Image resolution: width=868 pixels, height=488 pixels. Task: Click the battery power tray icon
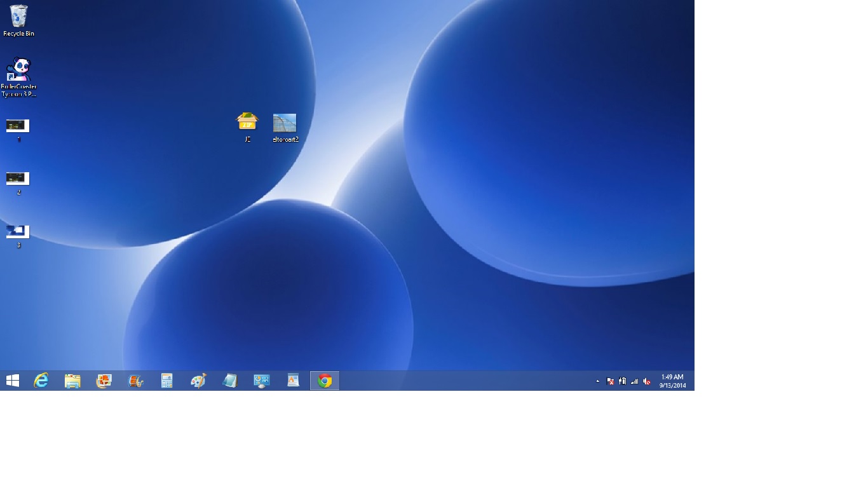[x=622, y=381]
